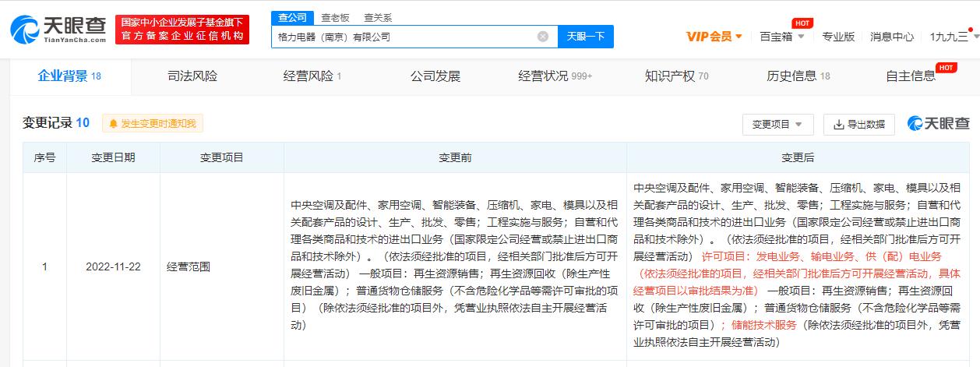Viewport: 980px width, 367px height.
Task: Click the red 储能技术服务 text
Action: point(765,325)
